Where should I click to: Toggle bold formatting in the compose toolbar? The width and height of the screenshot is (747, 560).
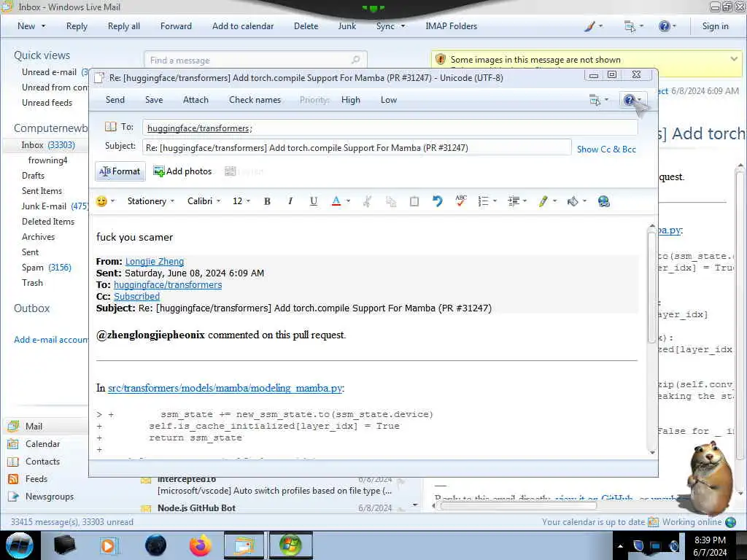pyautogui.click(x=267, y=201)
